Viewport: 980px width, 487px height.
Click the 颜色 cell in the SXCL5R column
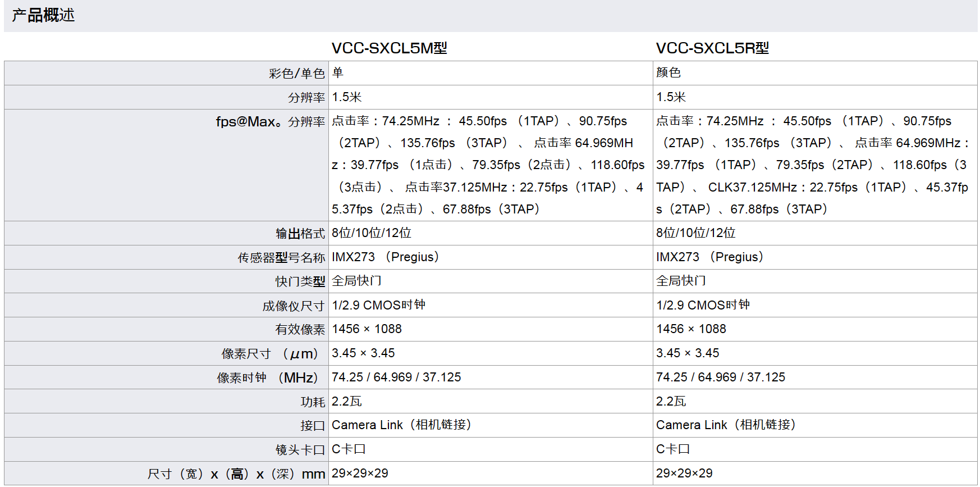[668, 73]
